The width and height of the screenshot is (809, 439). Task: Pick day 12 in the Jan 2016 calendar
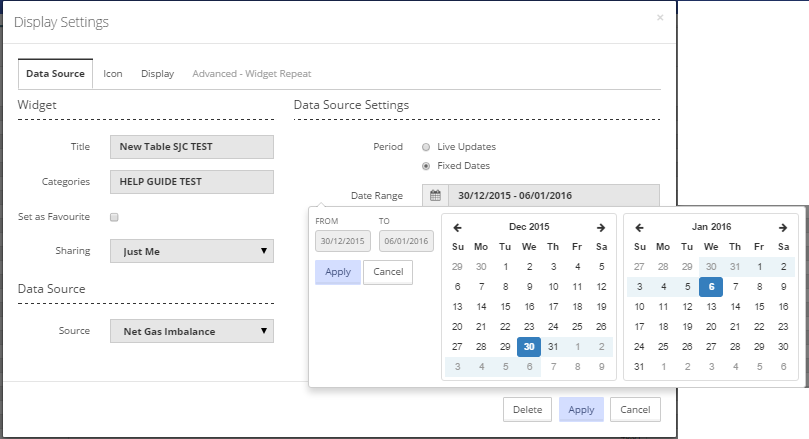(687, 307)
